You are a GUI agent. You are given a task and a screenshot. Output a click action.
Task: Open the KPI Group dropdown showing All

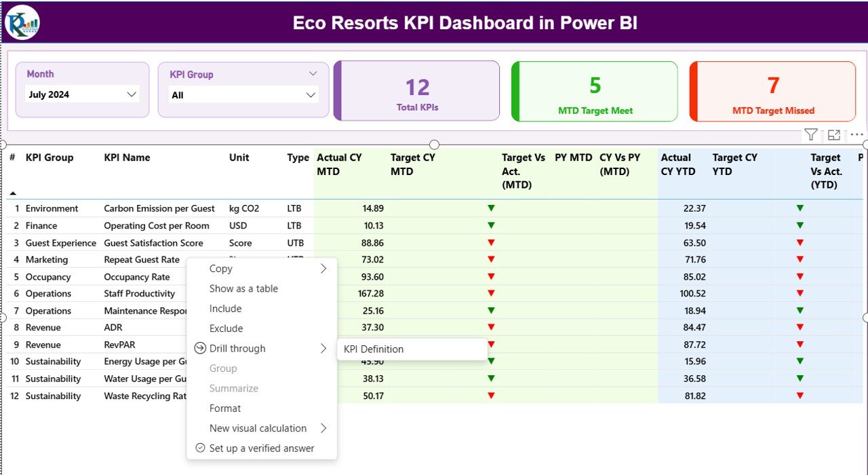click(311, 95)
